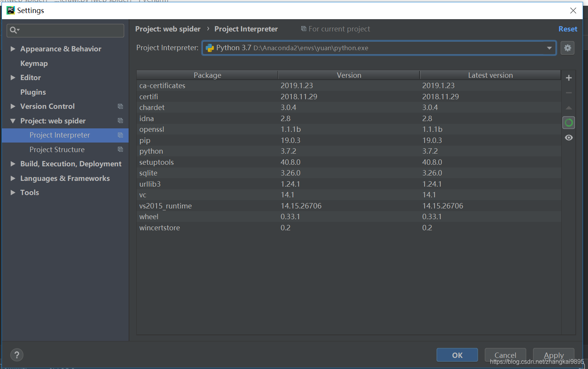Click the PyCharm logo in title bar

(11, 10)
